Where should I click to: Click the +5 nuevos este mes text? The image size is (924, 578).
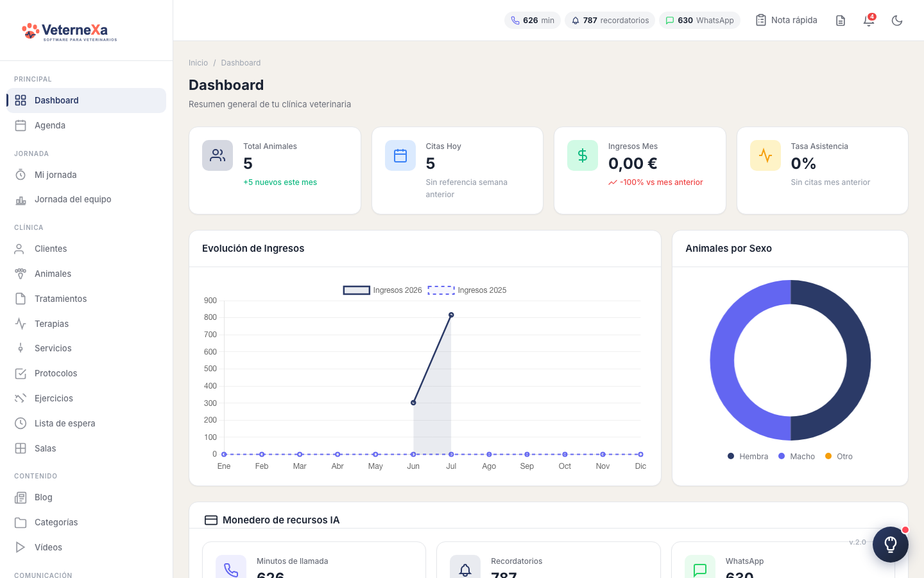point(280,182)
